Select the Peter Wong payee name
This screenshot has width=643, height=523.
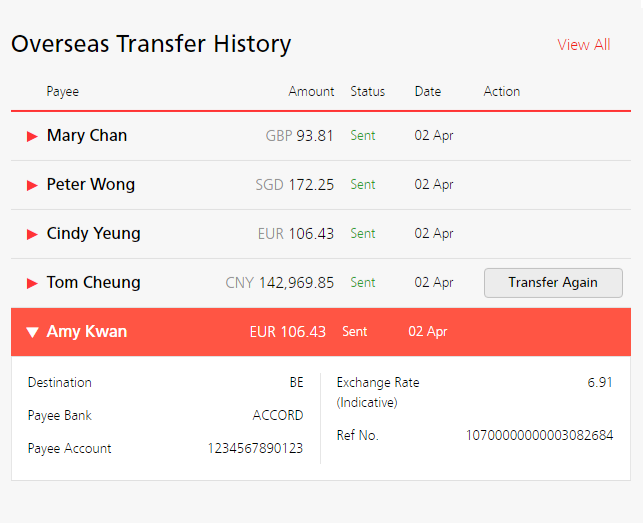(91, 185)
